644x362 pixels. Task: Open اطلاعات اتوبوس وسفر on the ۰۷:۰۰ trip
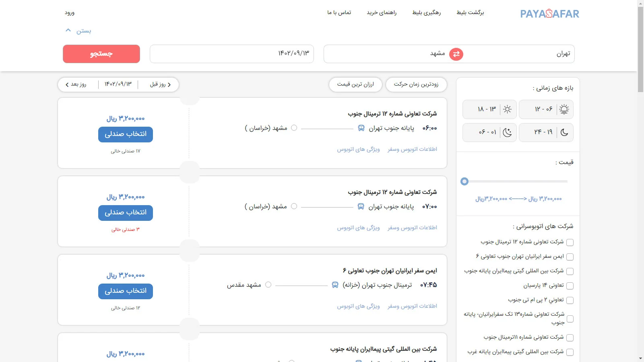click(x=412, y=228)
